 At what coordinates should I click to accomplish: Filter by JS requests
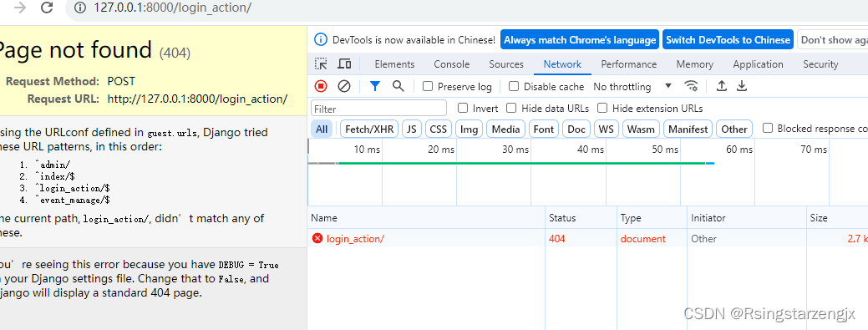point(411,129)
